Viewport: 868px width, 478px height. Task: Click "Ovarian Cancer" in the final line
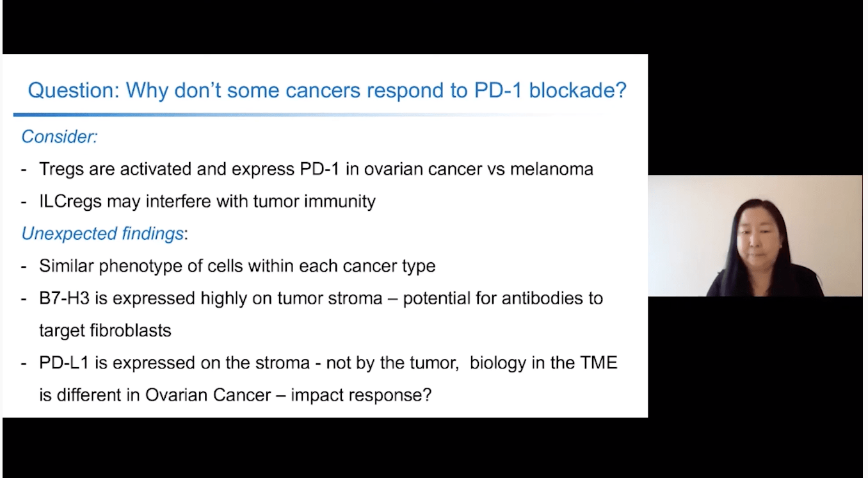(207, 395)
